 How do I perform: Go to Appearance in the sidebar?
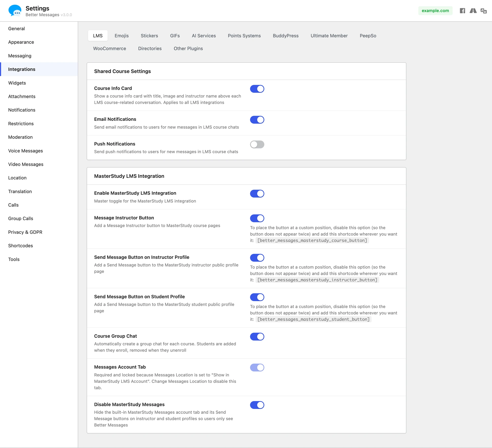click(x=39, y=42)
